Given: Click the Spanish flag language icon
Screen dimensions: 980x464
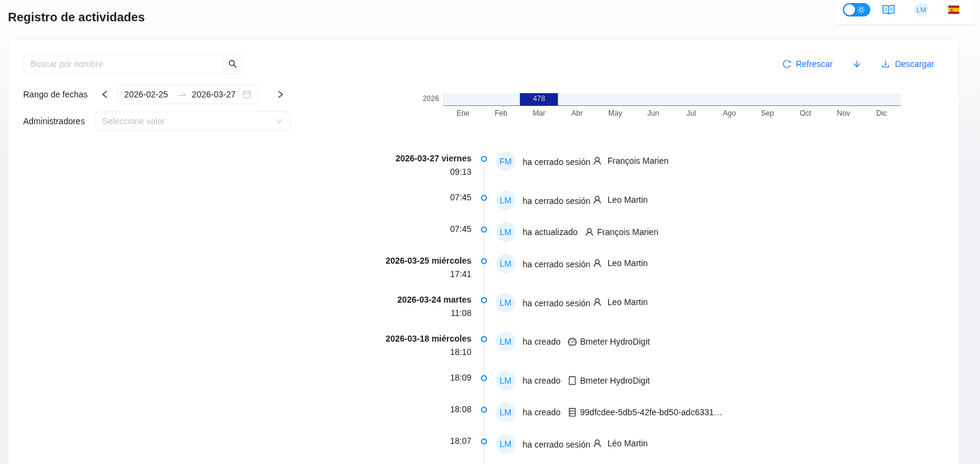Looking at the screenshot, I should pyautogui.click(x=954, y=10).
